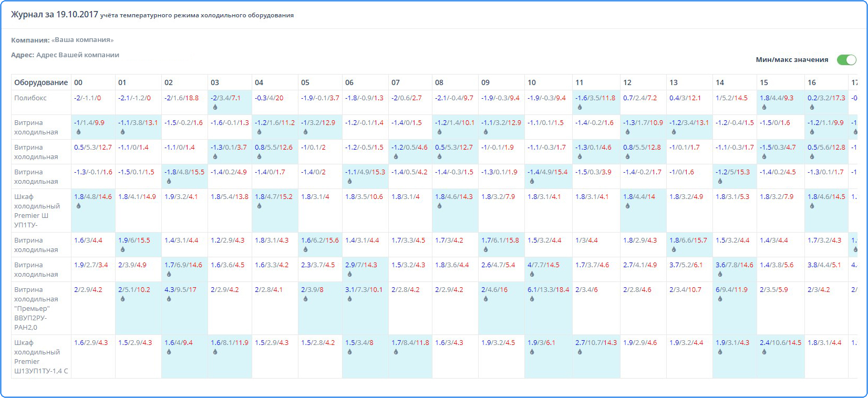Click droplet icon under 4.3/9.5/17
Viewport: 868px width, 398px height.
(169, 299)
